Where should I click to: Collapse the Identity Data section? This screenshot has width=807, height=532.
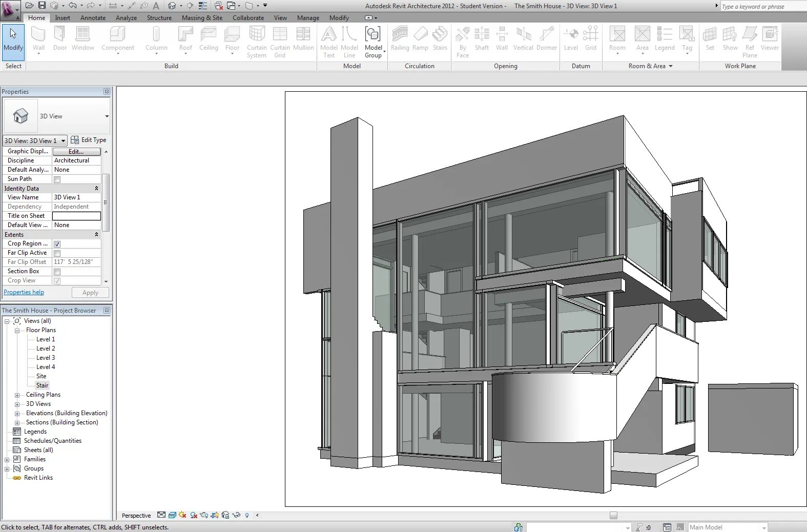point(96,189)
